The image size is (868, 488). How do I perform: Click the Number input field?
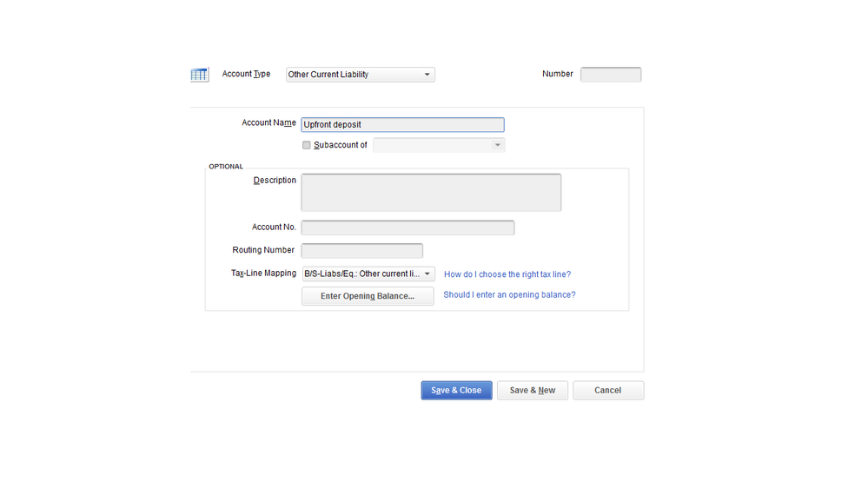611,75
